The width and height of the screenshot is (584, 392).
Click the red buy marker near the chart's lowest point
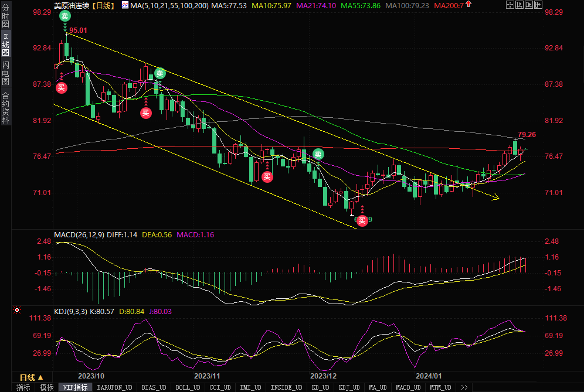pos(362,220)
